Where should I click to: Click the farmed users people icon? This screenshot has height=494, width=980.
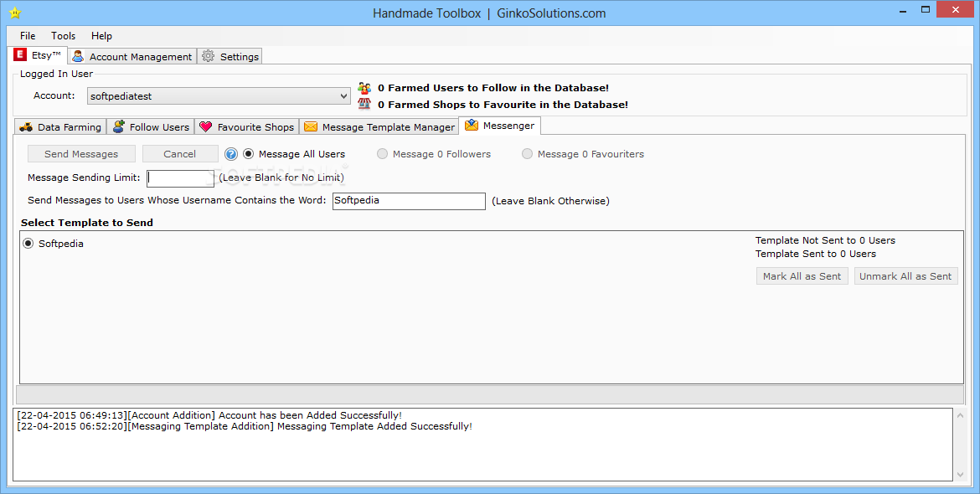point(364,88)
